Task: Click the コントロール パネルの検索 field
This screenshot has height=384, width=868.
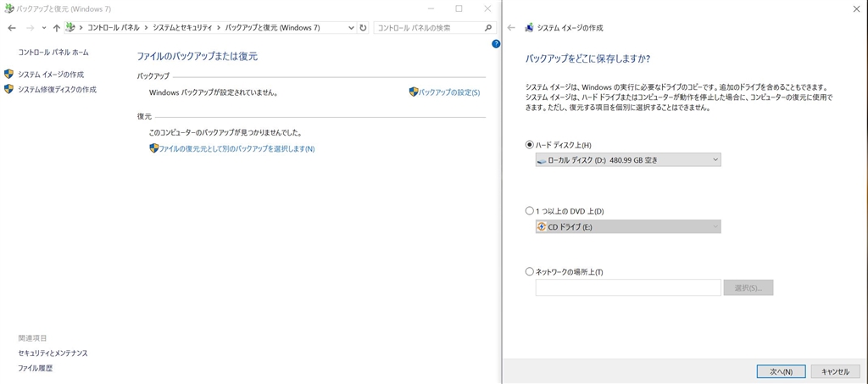Action: click(x=428, y=28)
